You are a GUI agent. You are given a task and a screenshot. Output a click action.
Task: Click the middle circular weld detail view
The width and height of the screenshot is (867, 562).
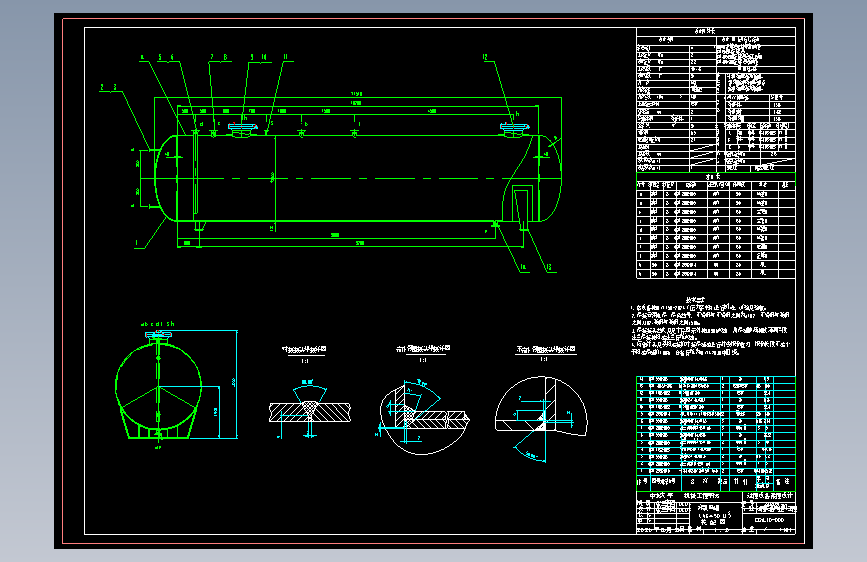(x=424, y=417)
